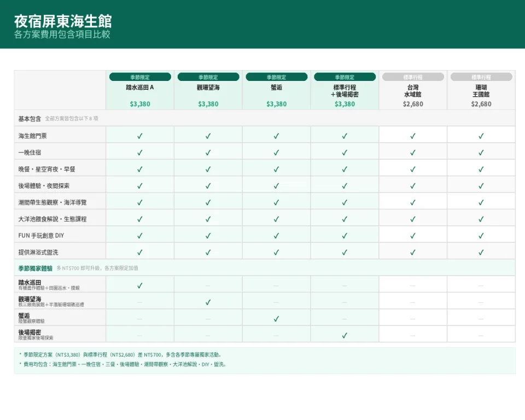Click the 大洋池餵食解說 checkmark for 珊瑚王國館
The image size is (525, 420).
click(481, 219)
